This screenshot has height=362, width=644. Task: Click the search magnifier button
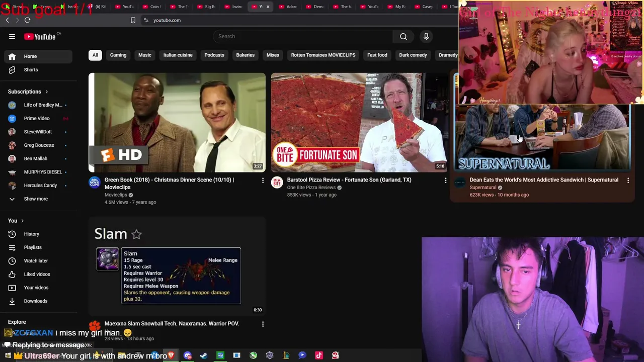point(404,36)
